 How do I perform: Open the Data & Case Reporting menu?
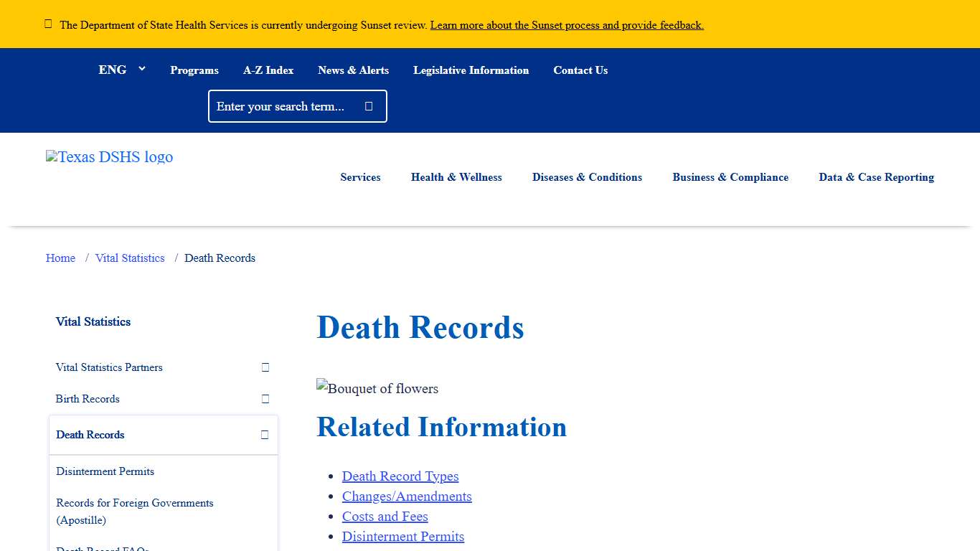(876, 177)
